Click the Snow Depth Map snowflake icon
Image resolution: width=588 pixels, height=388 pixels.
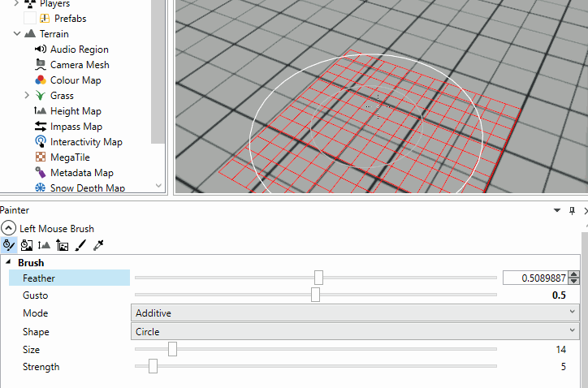(x=40, y=188)
